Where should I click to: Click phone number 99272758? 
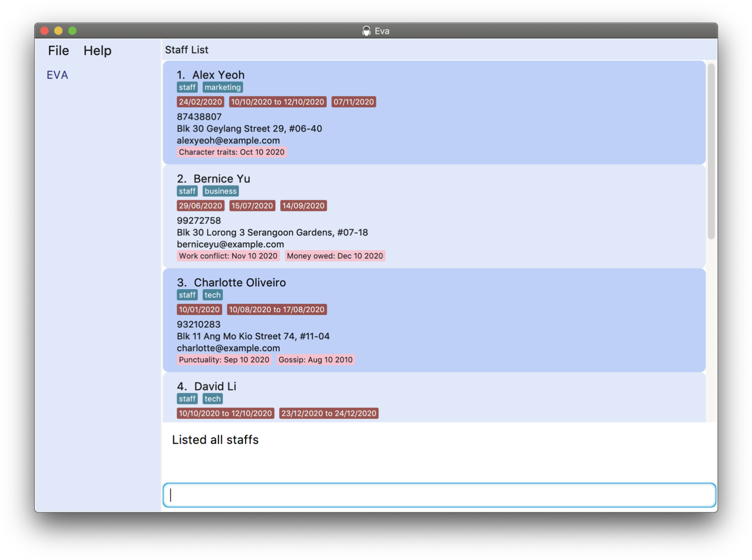199,220
